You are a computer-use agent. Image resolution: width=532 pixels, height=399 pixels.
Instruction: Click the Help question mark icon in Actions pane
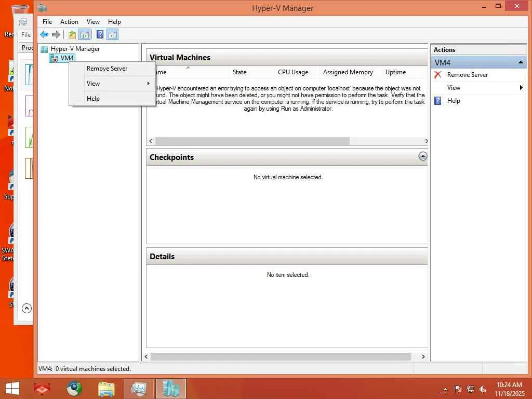click(438, 101)
